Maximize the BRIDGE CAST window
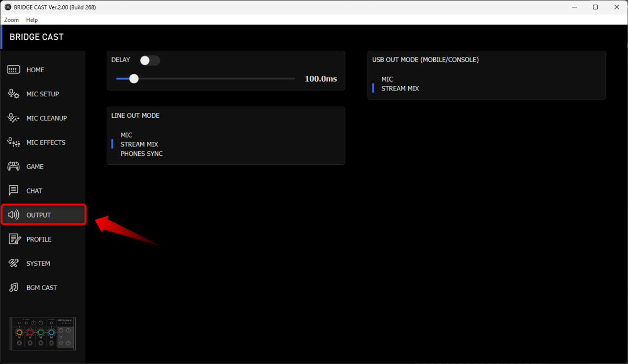The image size is (628, 364). tap(596, 7)
